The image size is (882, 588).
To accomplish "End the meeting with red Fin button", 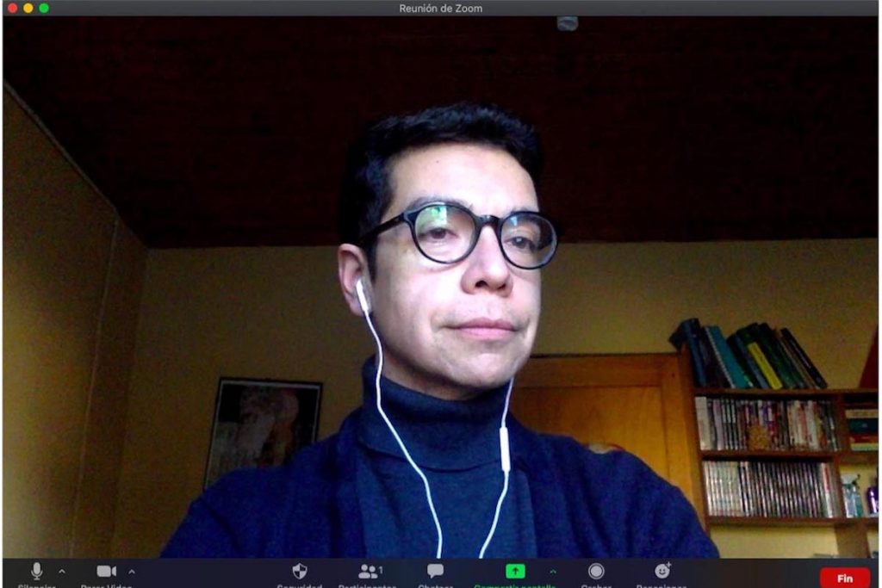I will pyautogui.click(x=845, y=579).
